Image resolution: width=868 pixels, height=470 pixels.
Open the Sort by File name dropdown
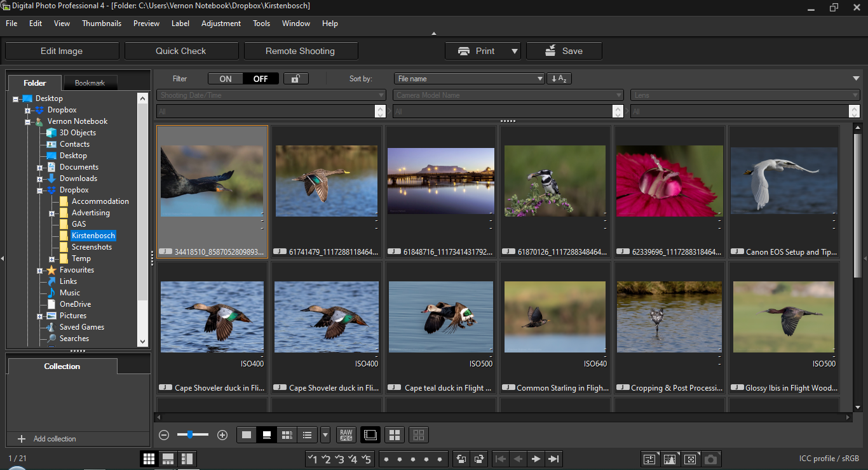click(x=470, y=79)
